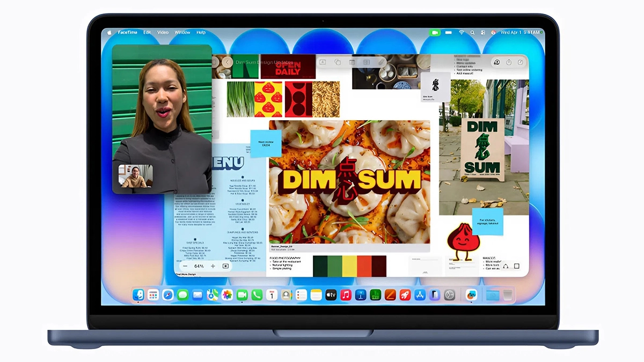Open the Mail app in Dock
The width and height of the screenshot is (644, 362).
pos(197,294)
